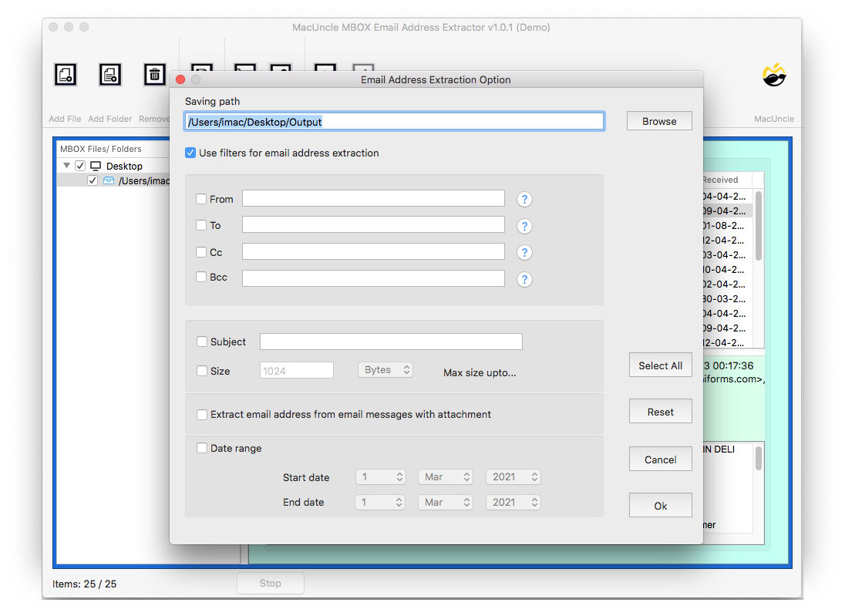Click the mailbox icon beside /Users/imac path
Image resolution: width=845 pixels, height=616 pixels.
coord(108,180)
